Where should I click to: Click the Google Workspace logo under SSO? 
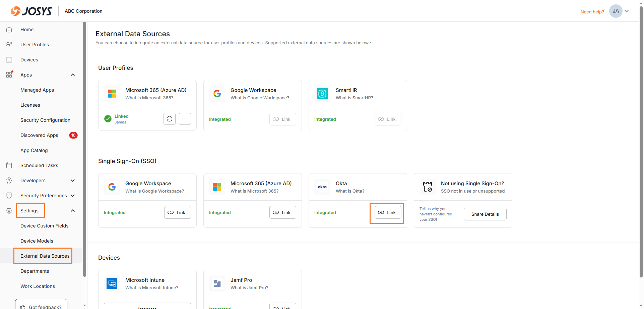[x=112, y=187]
